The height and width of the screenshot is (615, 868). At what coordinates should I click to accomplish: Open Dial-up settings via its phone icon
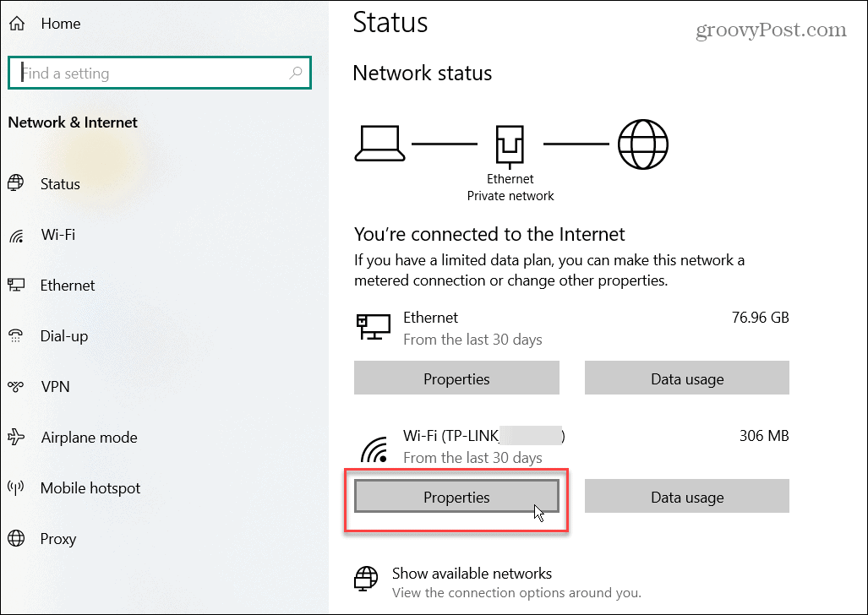tap(17, 335)
